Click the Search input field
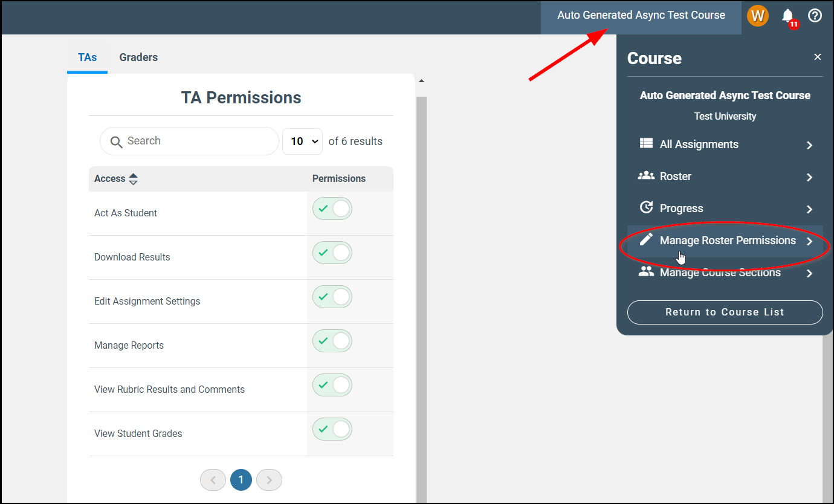 pos(189,141)
